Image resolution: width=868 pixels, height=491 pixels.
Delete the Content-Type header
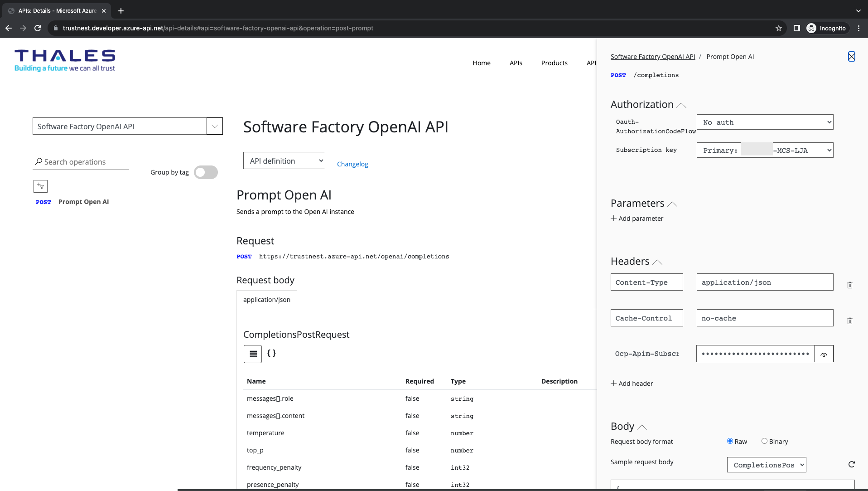coord(850,285)
